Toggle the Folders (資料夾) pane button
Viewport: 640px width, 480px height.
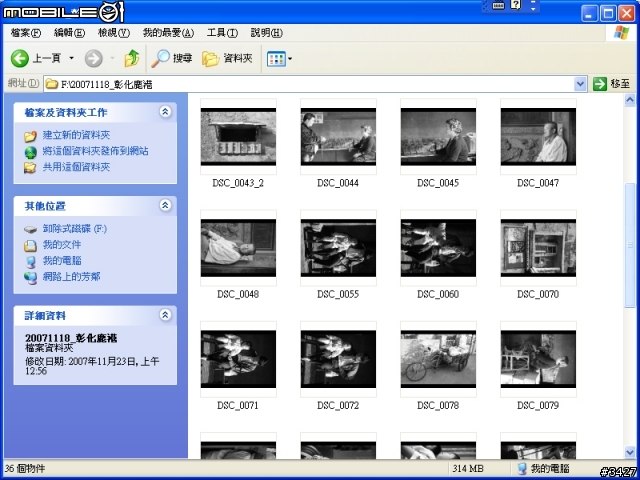tap(227, 58)
